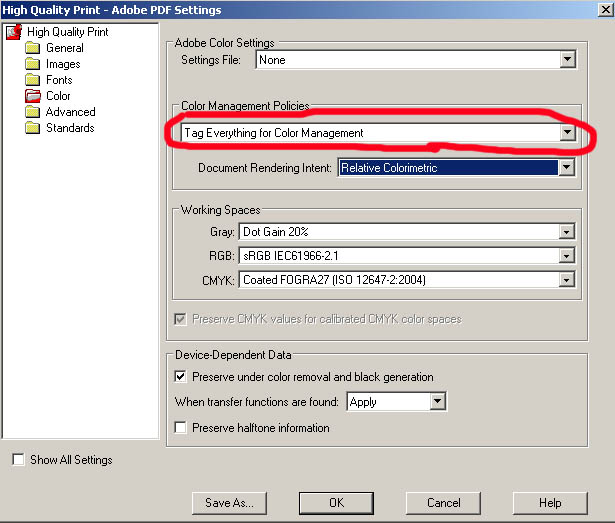Confirm settings with OK button
Screen dimensions: 615x523
coord(337,503)
